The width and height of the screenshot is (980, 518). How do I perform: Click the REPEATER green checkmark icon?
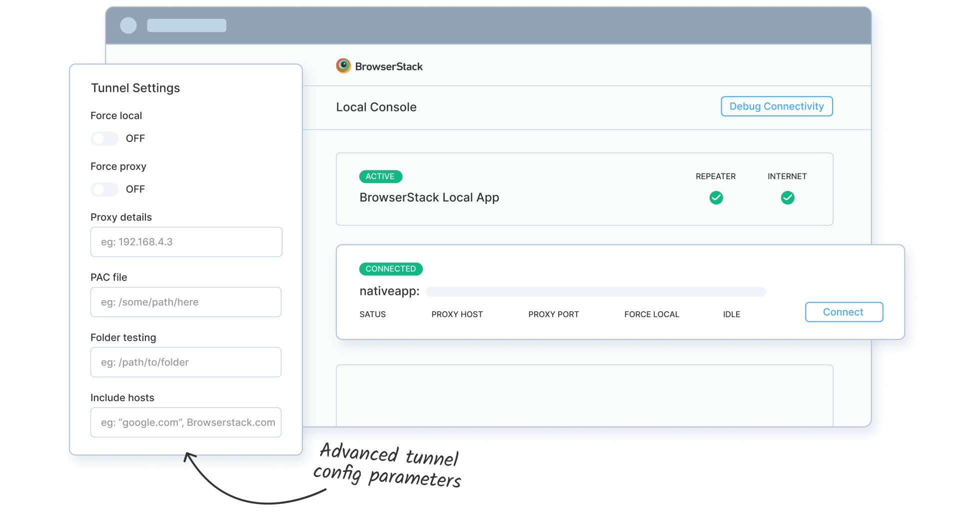[716, 198]
